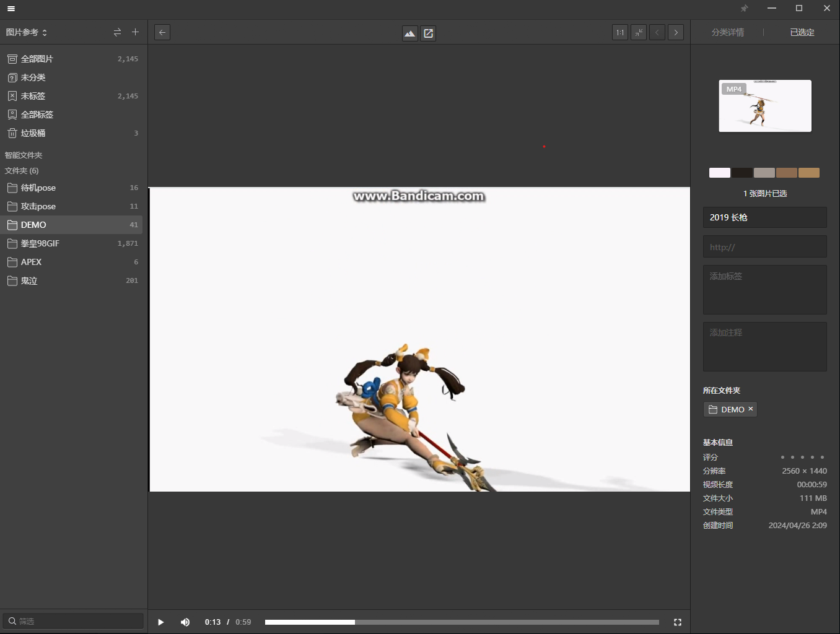
Task: Set rating using the first rating dot
Action: tap(782, 458)
